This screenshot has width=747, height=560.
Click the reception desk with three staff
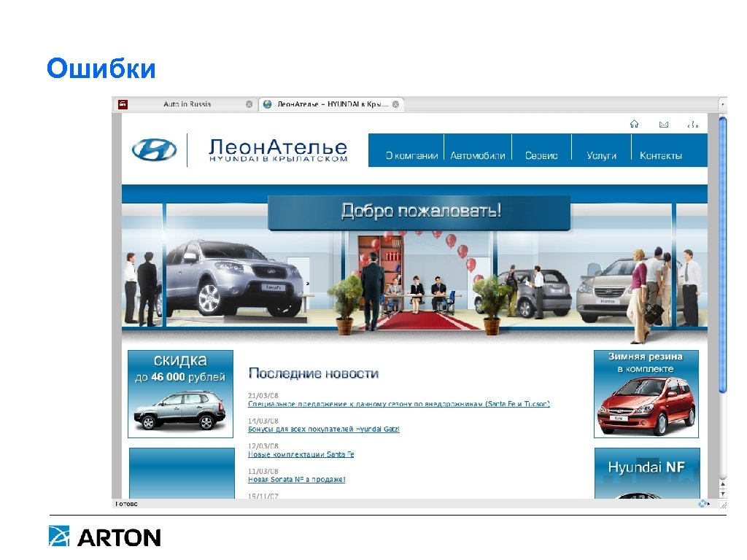(419, 295)
